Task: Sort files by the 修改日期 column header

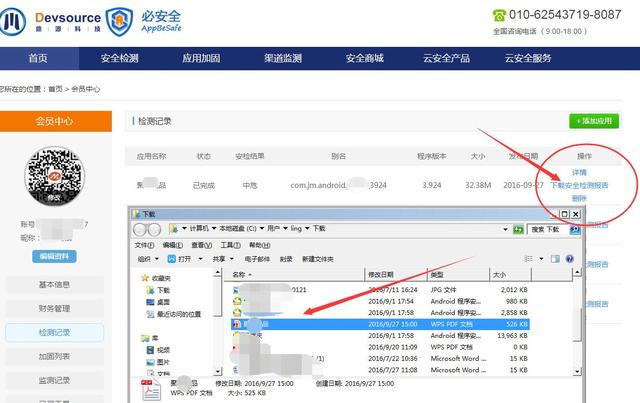Action: coord(381,273)
